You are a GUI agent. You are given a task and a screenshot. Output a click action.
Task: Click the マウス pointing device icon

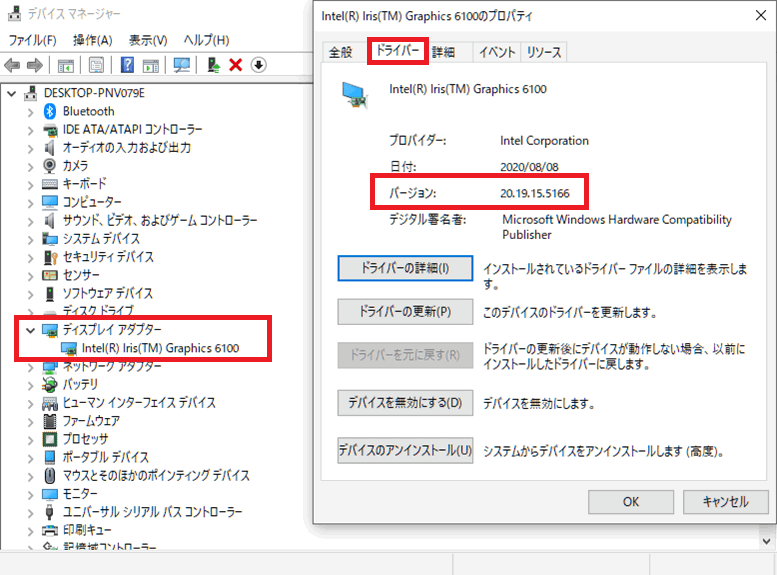[x=50, y=475]
